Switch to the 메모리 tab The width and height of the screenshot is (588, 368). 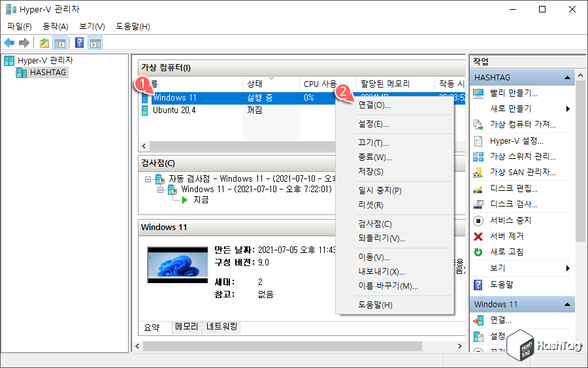[187, 327]
